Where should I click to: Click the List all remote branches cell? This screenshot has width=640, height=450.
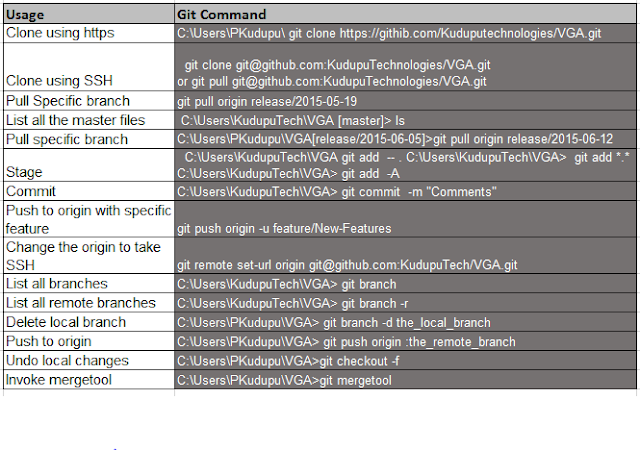[x=89, y=303]
